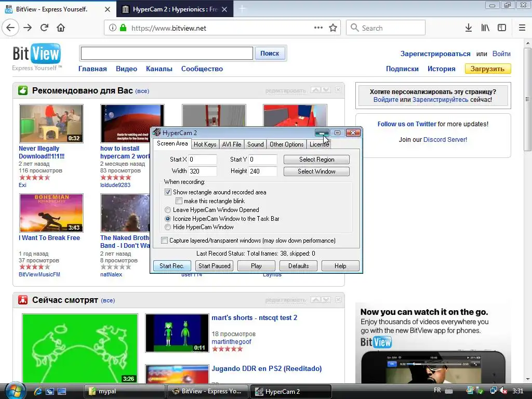Open HyperCam Help button

(340, 265)
